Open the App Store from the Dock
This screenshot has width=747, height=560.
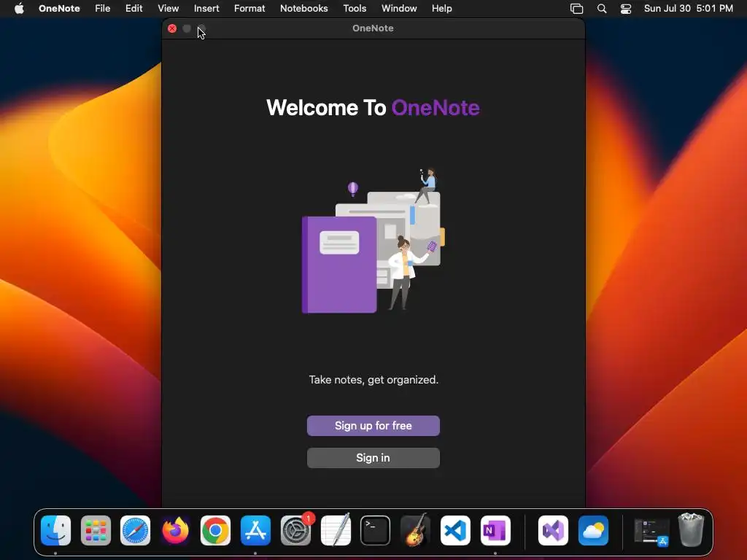255,531
